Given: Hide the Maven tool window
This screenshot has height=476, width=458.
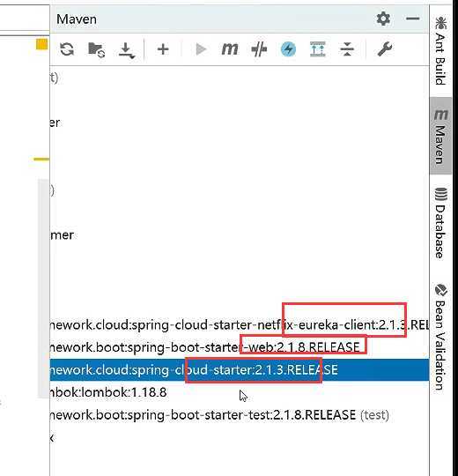Looking at the screenshot, I should [412, 19].
